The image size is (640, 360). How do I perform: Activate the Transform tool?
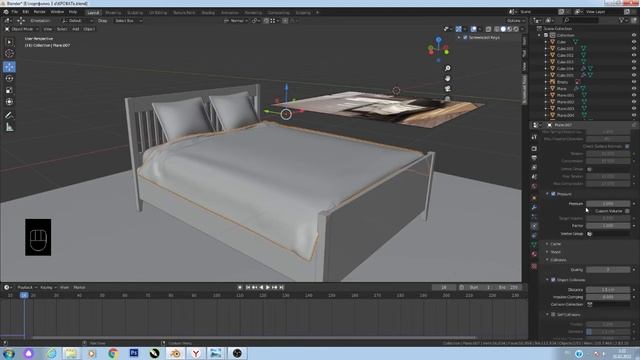[9, 102]
